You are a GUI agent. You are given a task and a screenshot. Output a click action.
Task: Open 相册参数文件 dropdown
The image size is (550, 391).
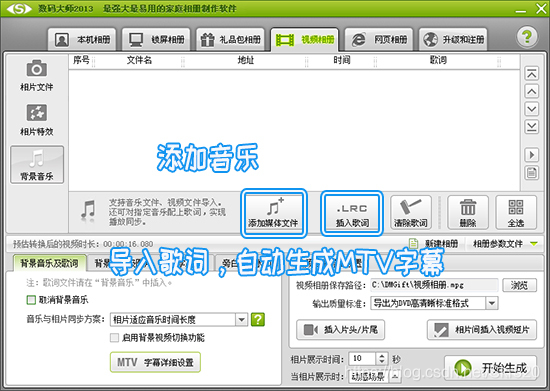tap(505, 243)
